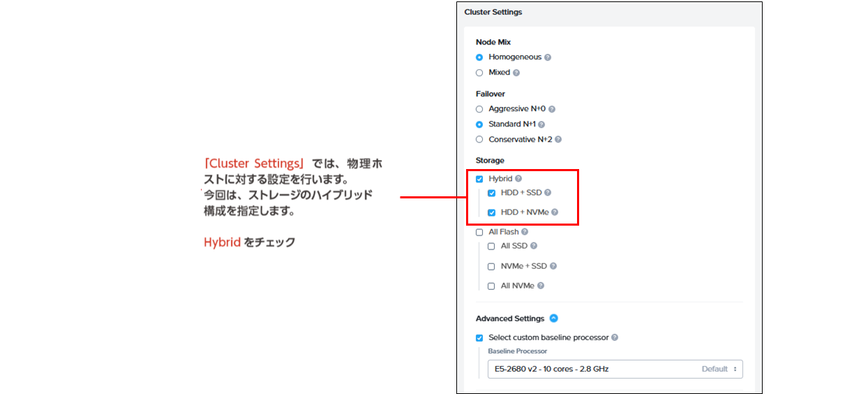The width and height of the screenshot is (868, 394).
Task: Disable Select custom baseline processor checkbox
Action: (479, 338)
